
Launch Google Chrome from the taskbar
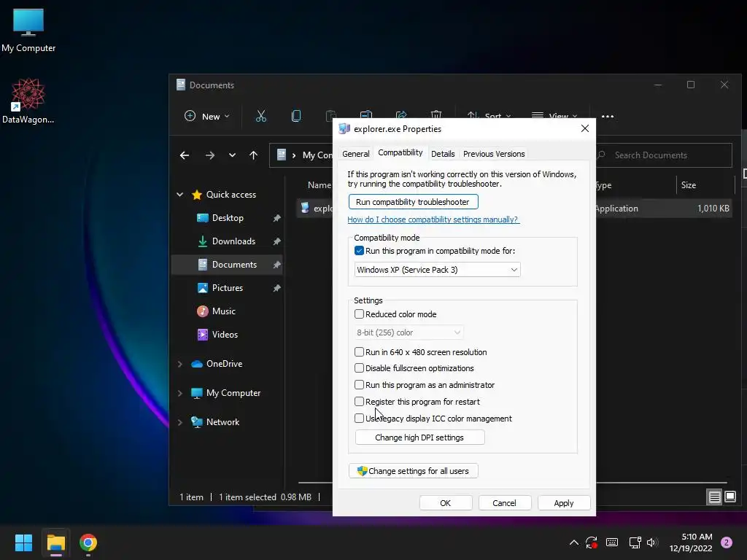tap(88, 542)
